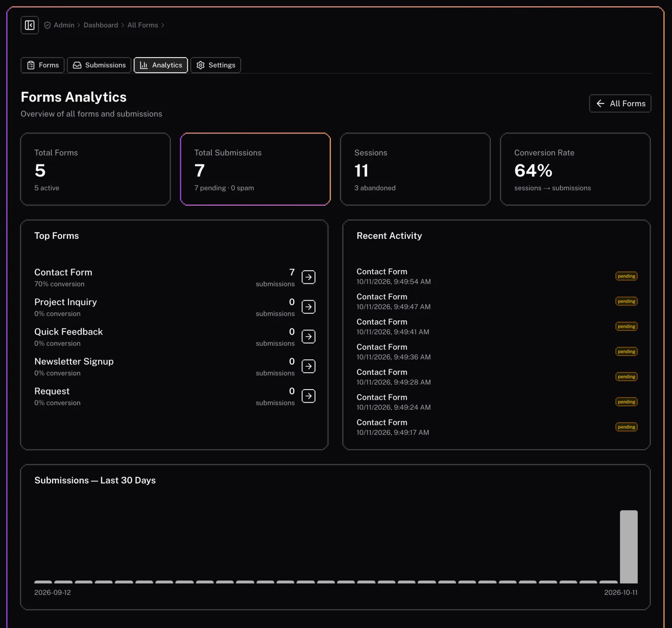
Task: Click '70% conversion' under Contact Form
Action: pos(59,284)
